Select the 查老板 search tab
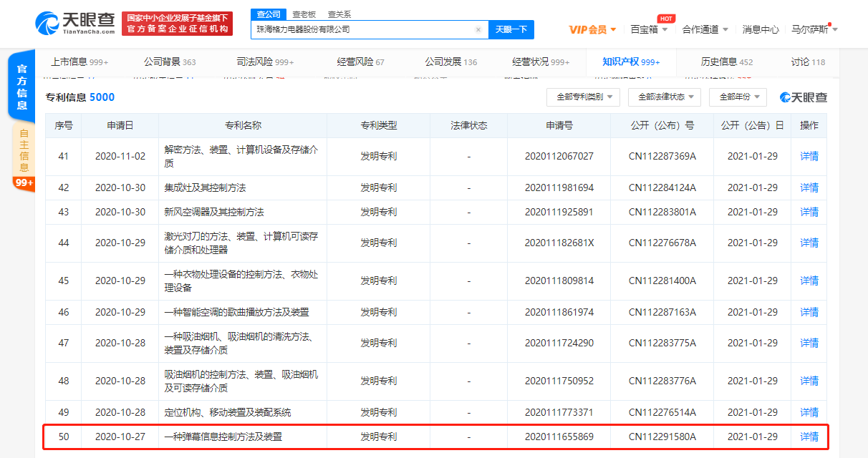The height and width of the screenshot is (458, 868). 304,14
